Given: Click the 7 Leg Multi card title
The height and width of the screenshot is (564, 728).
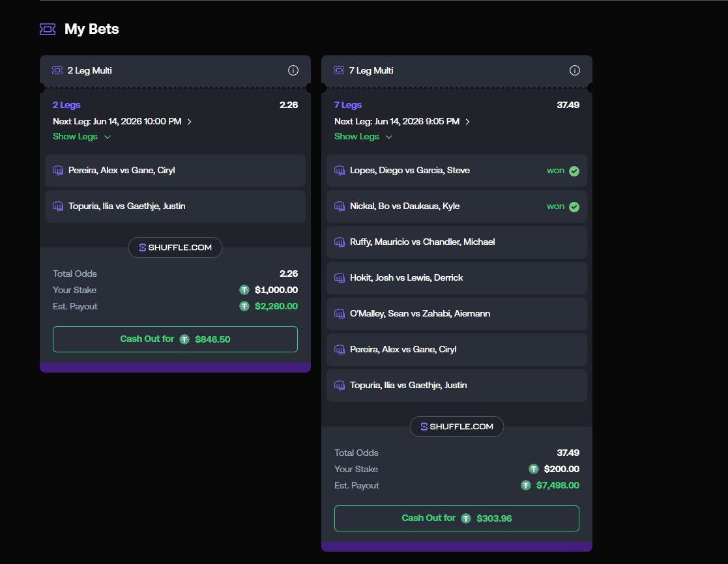Looking at the screenshot, I should point(371,70).
